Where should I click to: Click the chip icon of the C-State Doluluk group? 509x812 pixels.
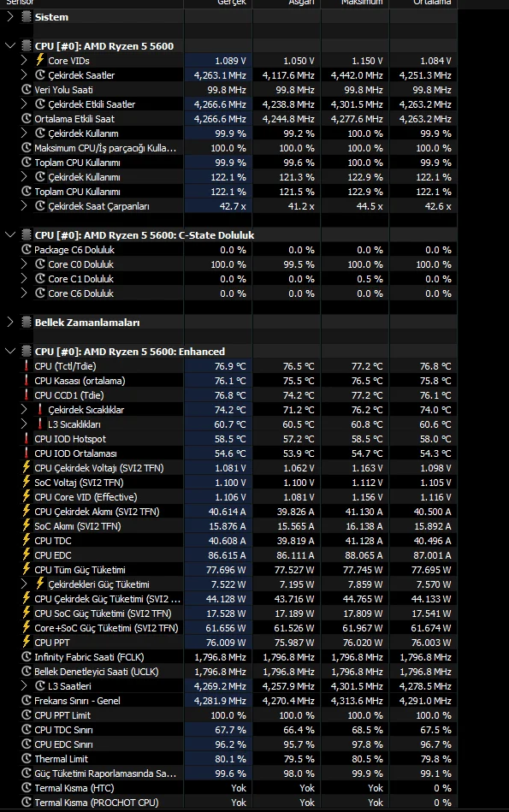pos(27,235)
